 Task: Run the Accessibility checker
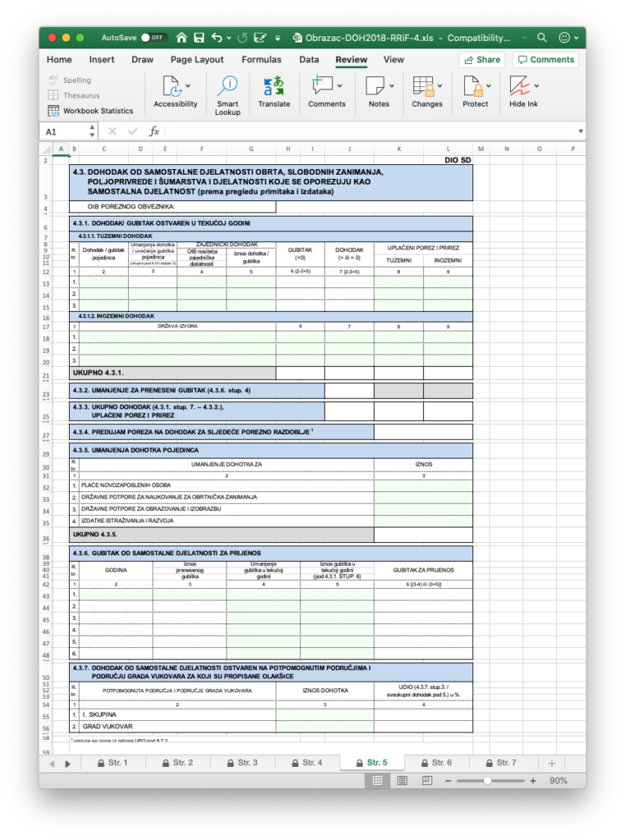tap(175, 94)
